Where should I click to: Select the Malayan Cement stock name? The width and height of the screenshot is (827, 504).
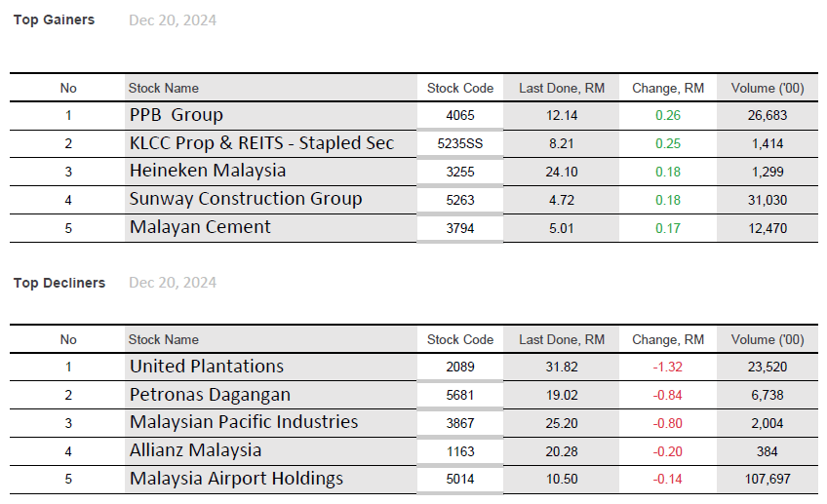click(200, 227)
